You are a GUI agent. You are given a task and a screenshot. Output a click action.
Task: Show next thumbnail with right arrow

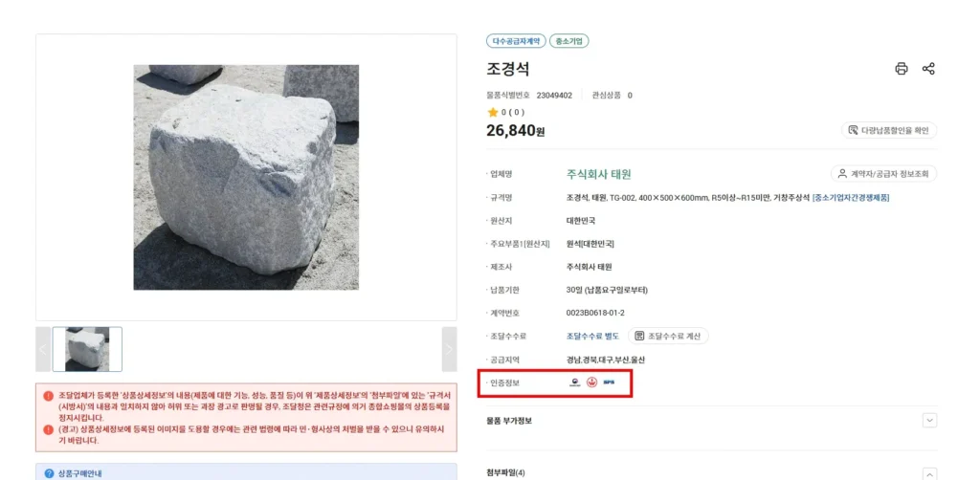pos(449,349)
